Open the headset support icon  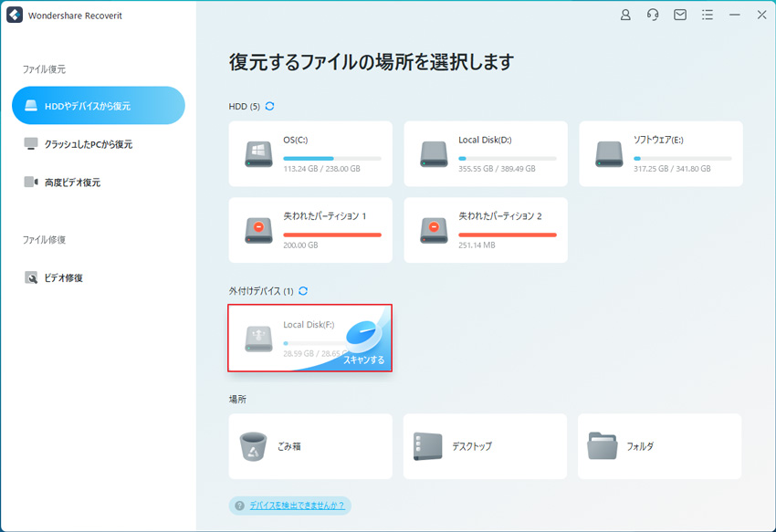tap(653, 16)
